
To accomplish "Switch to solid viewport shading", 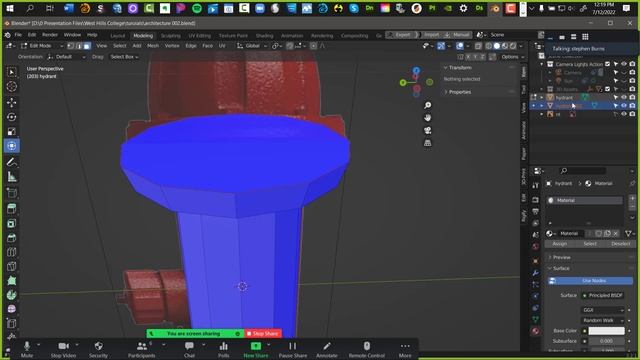I will coord(497,46).
